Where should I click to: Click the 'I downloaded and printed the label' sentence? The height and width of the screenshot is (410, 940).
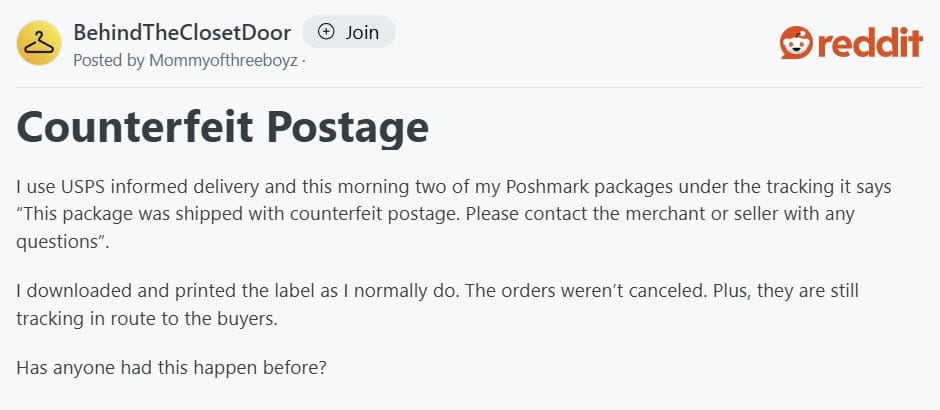point(202,291)
